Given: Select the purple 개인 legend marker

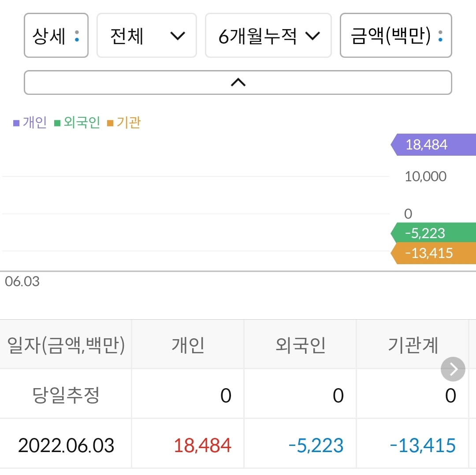Looking at the screenshot, I should (16, 122).
